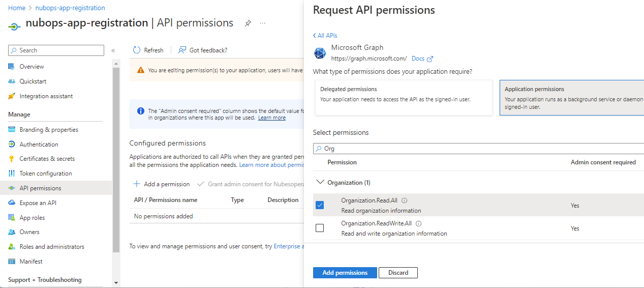Check the Organization.ReadWrite.All checkbox
Screen dimensions: 644x288
tap(320, 228)
